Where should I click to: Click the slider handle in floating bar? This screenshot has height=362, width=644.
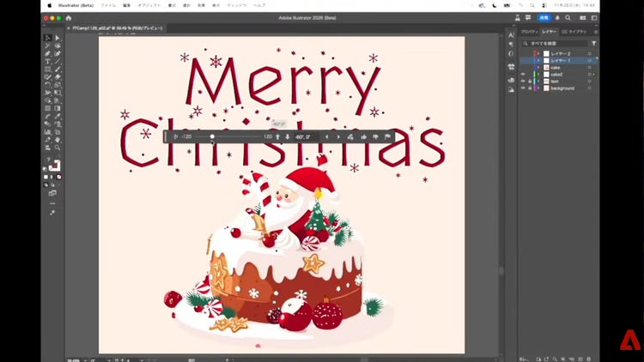tap(212, 136)
